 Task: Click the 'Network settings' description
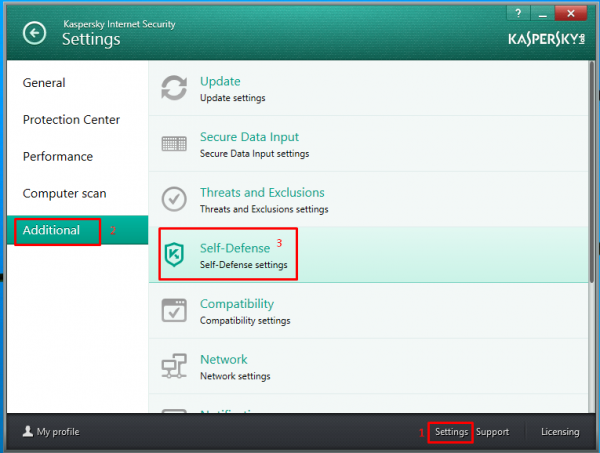[235, 376]
